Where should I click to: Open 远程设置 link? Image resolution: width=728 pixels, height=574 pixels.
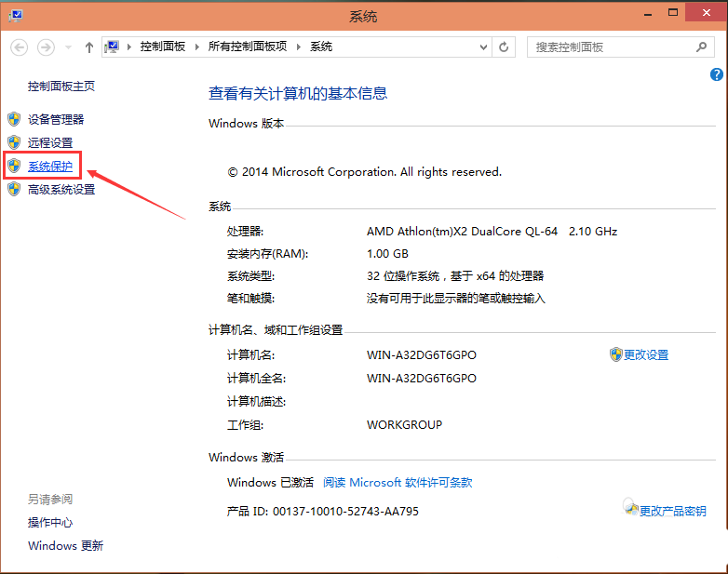(x=50, y=143)
